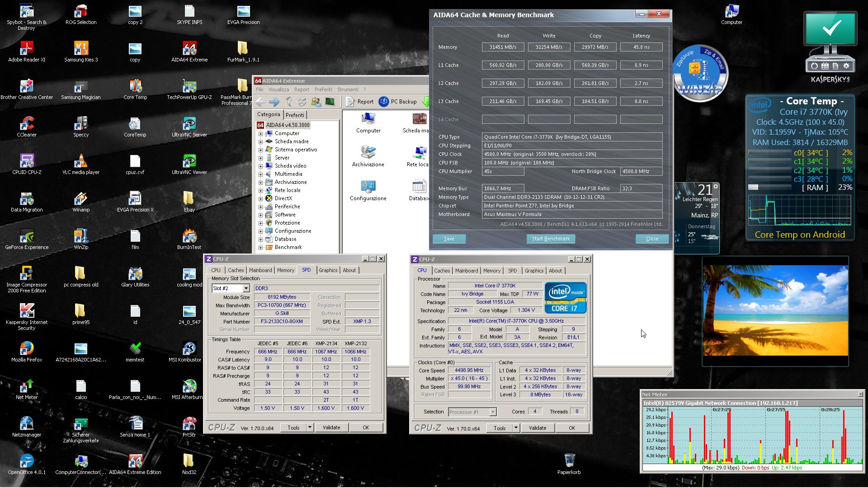Switch to the About tab in CPU-Z SPD window

(x=349, y=270)
